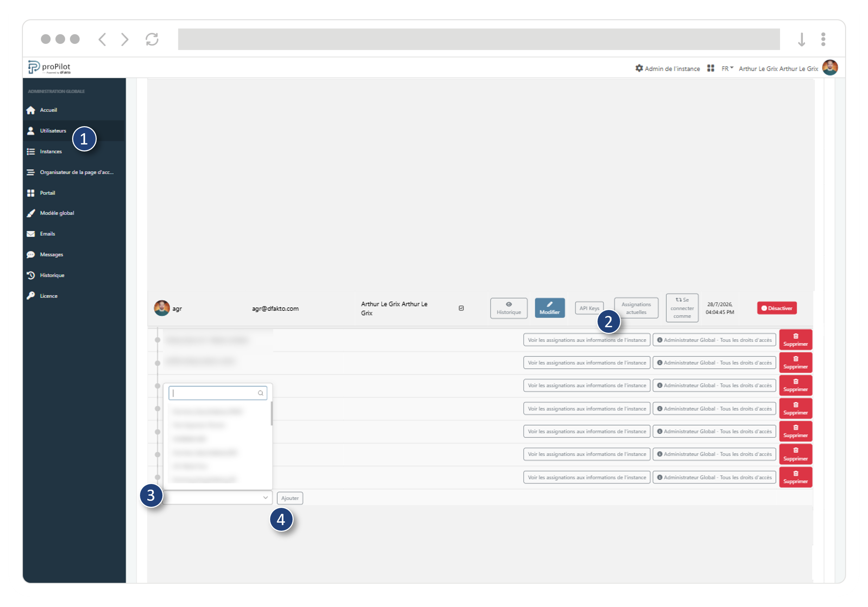Click the Assignations actuelles button
The image size is (868, 607).
pos(636,308)
